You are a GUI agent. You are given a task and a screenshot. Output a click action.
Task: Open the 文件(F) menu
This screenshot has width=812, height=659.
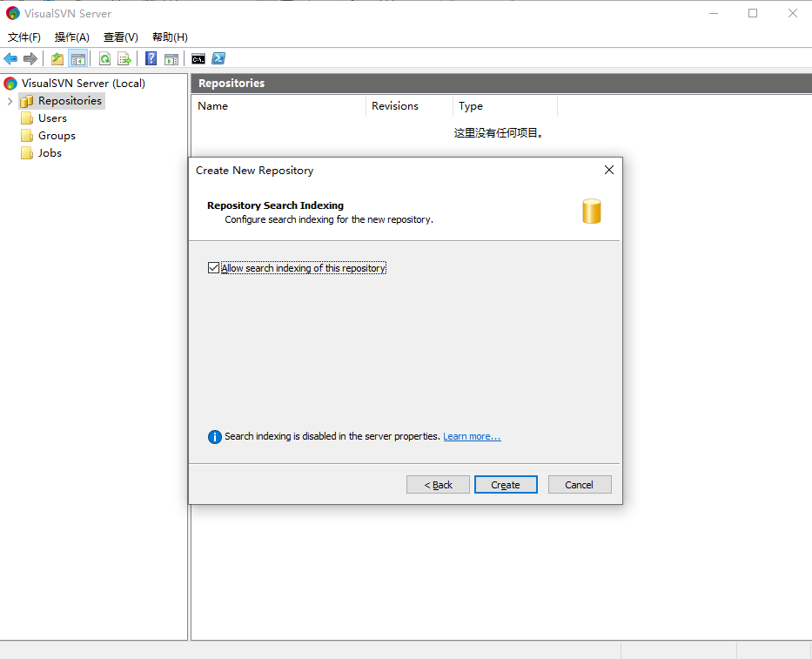pyautogui.click(x=23, y=37)
